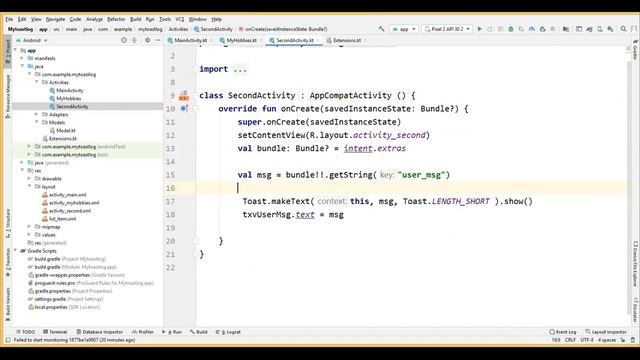Viewport: 640px width, 360px height.
Task: Open Favorites side tab
Action: tap(7, 263)
